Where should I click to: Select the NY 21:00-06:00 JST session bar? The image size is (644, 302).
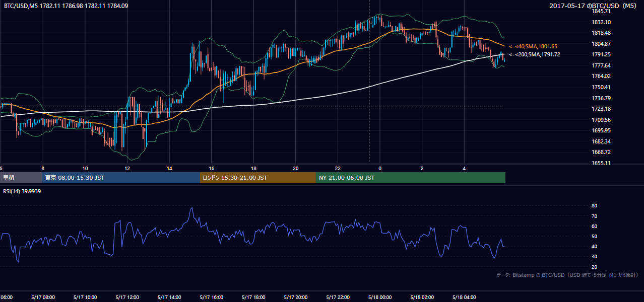[x=411, y=178]
